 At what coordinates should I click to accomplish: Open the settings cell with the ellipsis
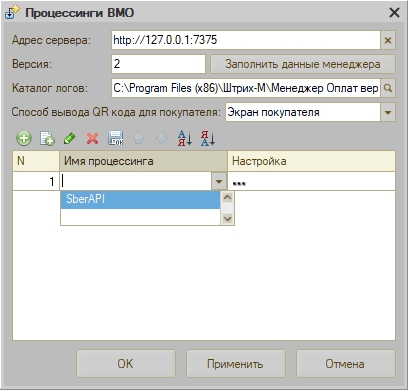311,181
